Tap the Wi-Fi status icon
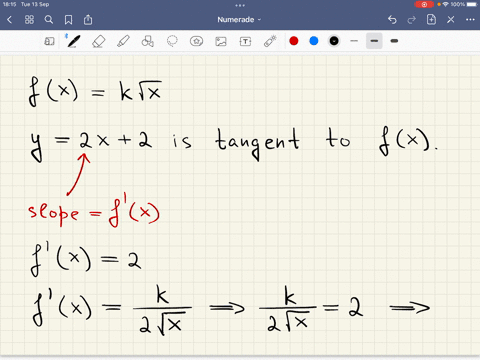This screenshot has height=360, width=480. click(x=446, y=4)
